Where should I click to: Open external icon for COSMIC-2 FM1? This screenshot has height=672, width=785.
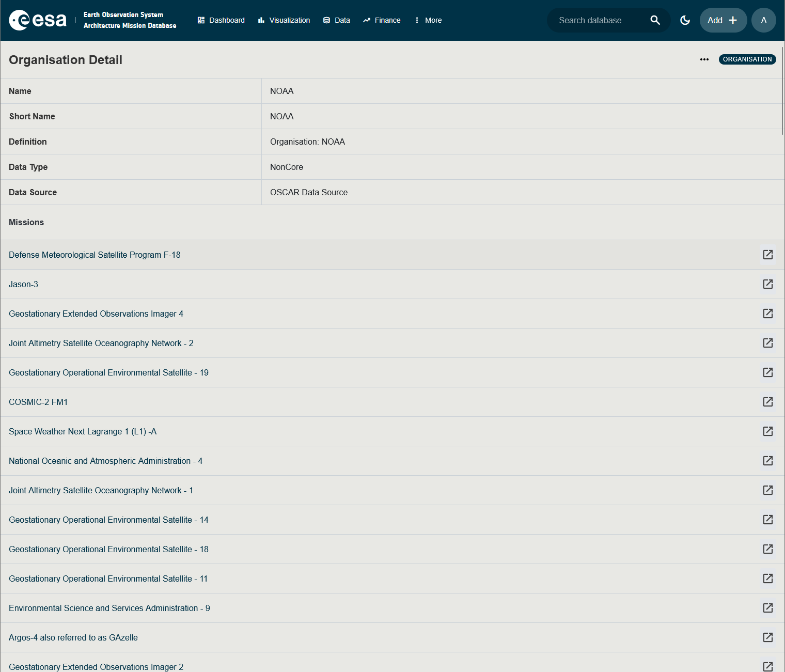pos(768,402)
